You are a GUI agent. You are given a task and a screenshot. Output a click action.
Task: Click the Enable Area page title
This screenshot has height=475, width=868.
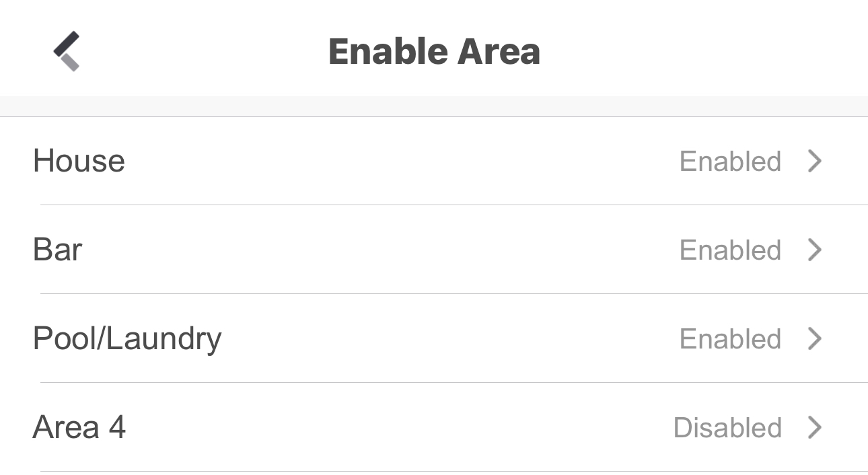[434, 52]
